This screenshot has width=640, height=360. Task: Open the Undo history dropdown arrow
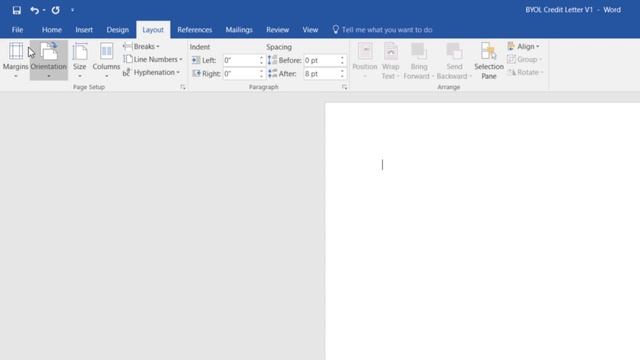44,11
